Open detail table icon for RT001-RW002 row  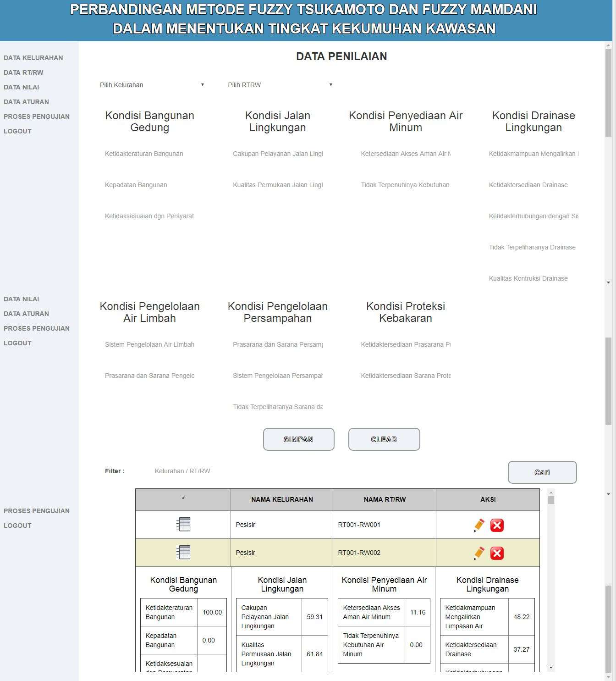(x=183, y=552)
